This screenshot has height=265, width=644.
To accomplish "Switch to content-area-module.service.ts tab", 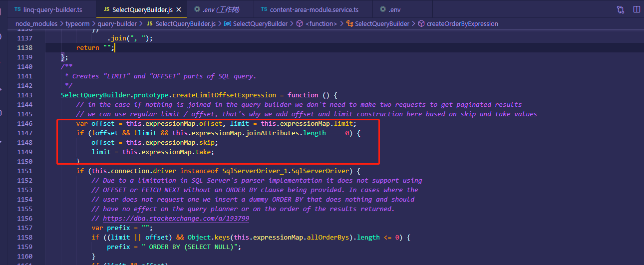I will click(314, 9).
